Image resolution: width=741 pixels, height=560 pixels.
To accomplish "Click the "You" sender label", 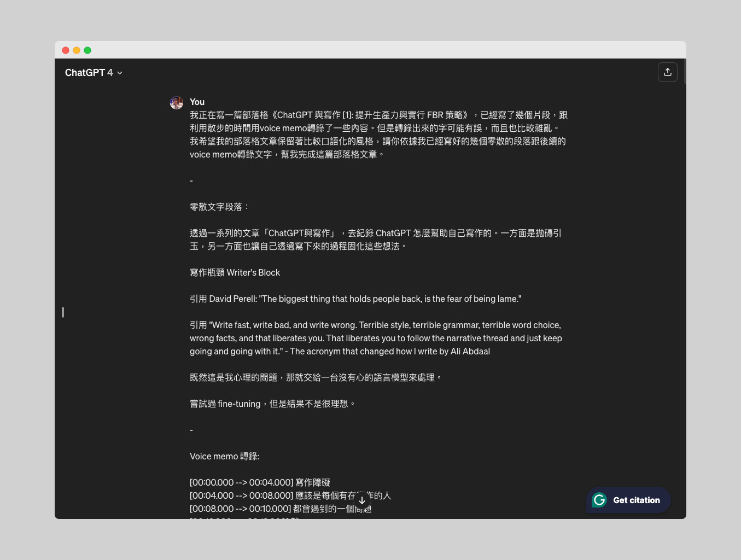I will [196, 102].
